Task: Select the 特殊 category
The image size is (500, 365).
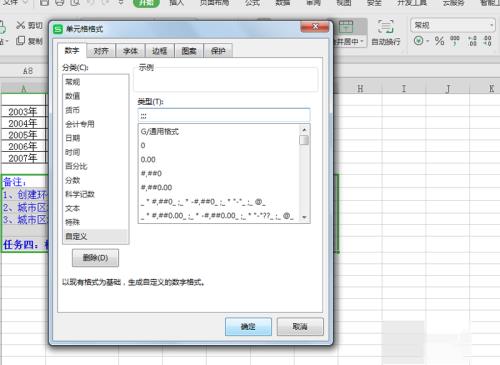Action: coord(95,222)
